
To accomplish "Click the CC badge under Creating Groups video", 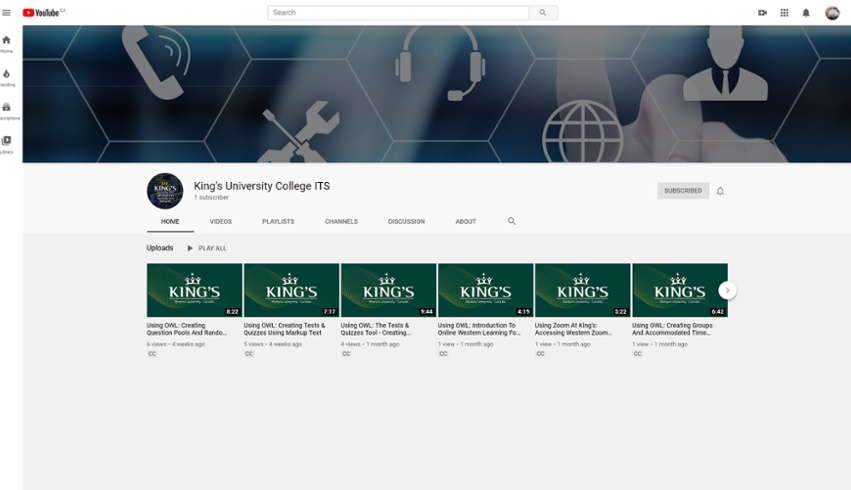I will tap(638, 354).
